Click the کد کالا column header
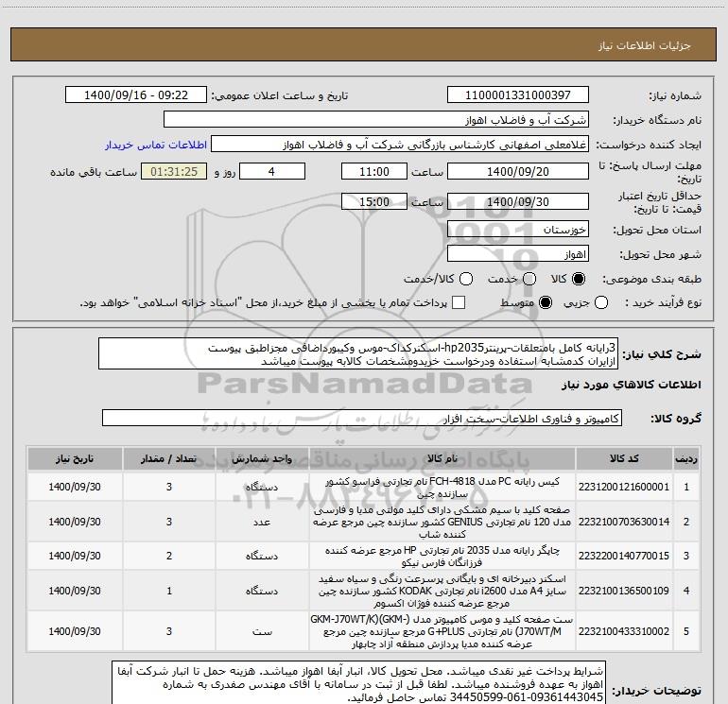Viewport: 728px width, 704px height. tap(624, 458)
